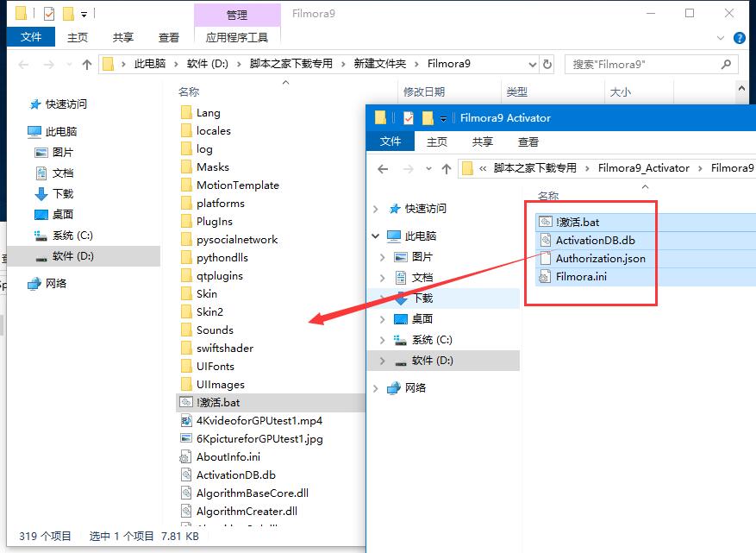Select Authorization.json in Activator window
Viewport: 756px width, 553px height.
pyautogui.click(x=600, y=259)
